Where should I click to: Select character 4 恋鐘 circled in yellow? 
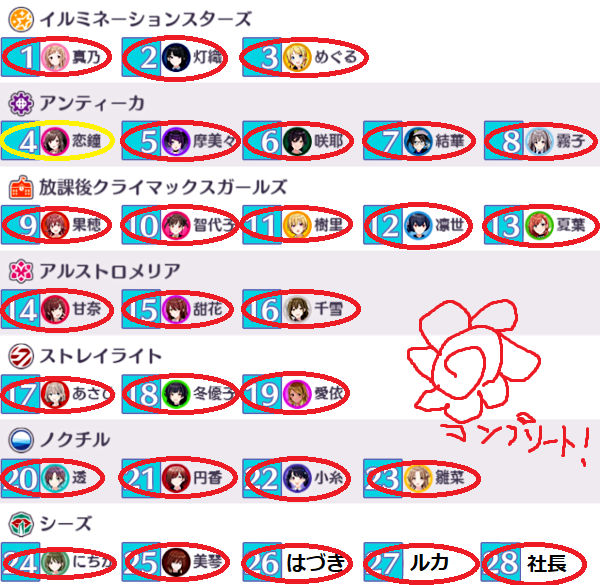(57, 141)
